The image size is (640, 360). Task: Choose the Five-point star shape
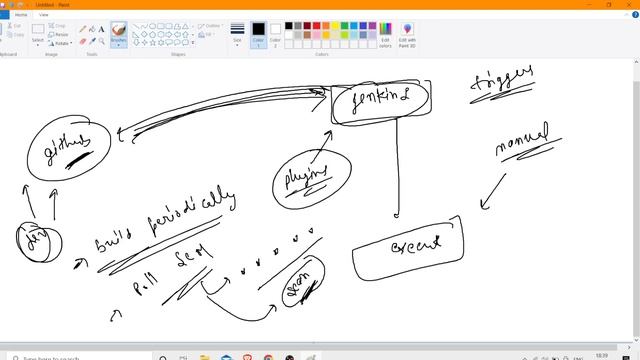click(152, 42)
